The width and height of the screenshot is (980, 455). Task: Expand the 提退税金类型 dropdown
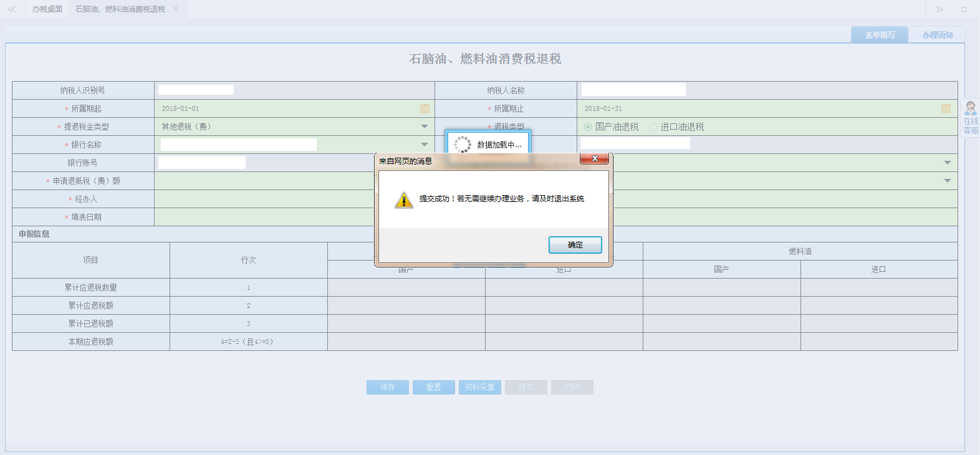point(425,127)
